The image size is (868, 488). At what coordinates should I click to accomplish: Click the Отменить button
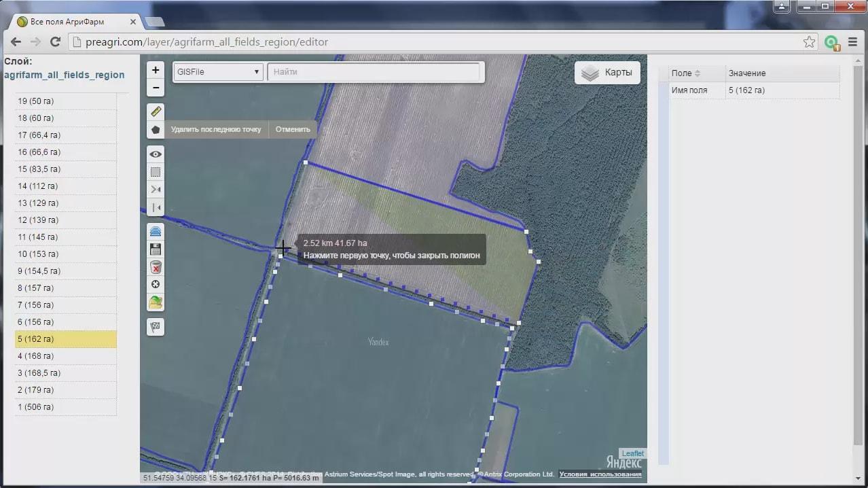pos(293,129)
